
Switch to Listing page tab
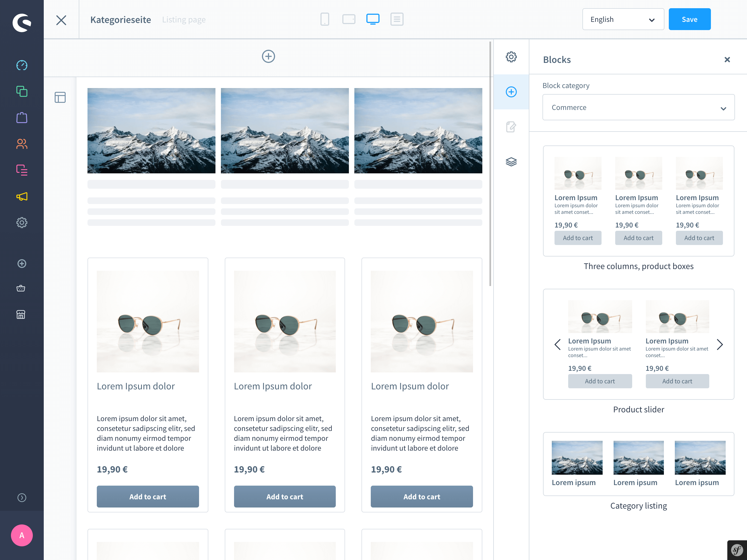tap(183, 19)
